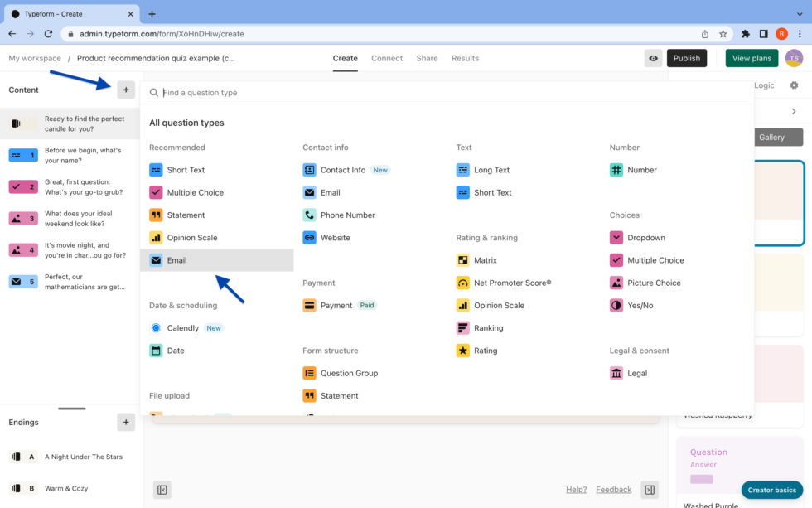
Task: Expand the right panel chevron arrow
Action: (794, 111)
